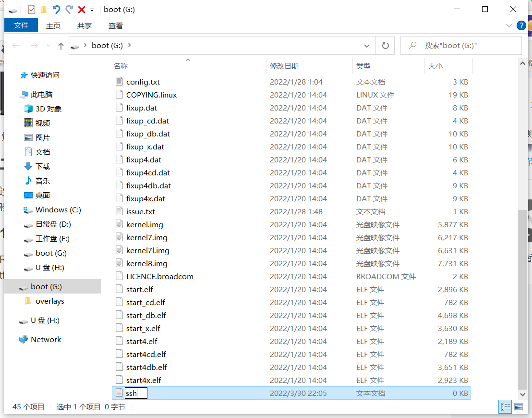
Task: Select 工作盘 (E:) drive in sidebar
Action: tap(47, 238)
